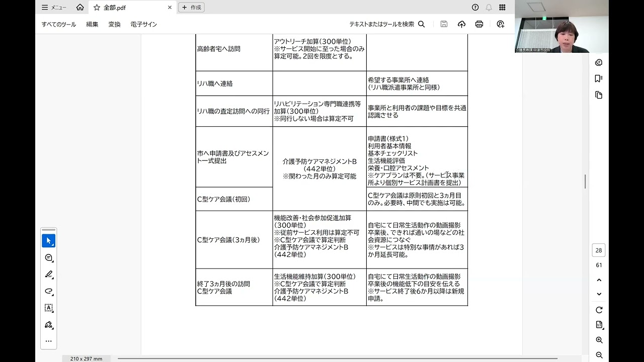Open the メニュー hamburger menu
The width and height of the screenshot is (644, 362).
coord(54,8)
